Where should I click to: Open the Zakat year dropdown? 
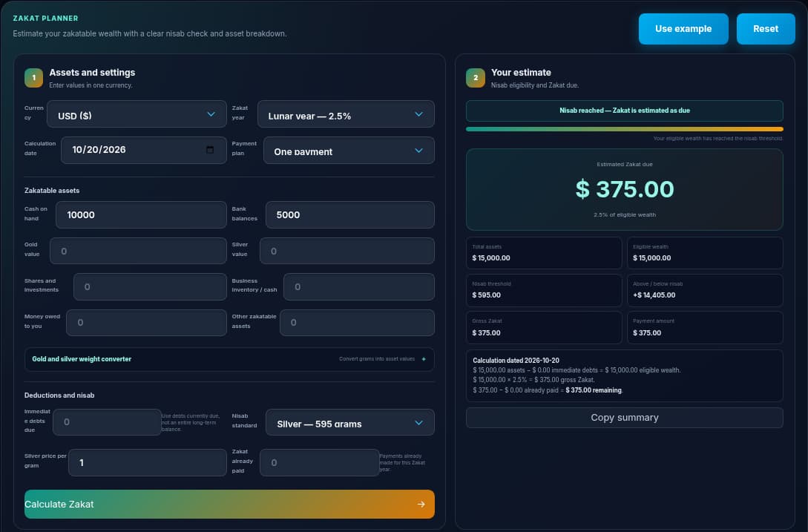(346, 114)
